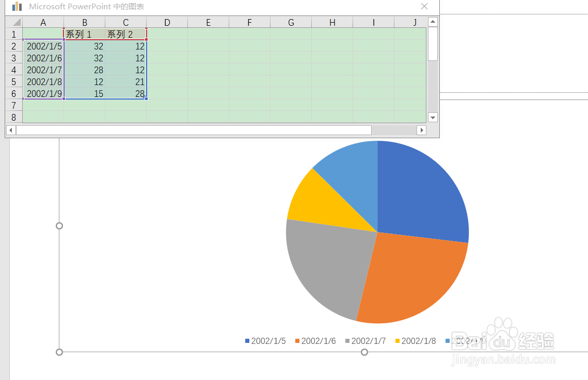Click cell B4 with value 28
This screenshot has width=588, height=380.
click(84, 70)
